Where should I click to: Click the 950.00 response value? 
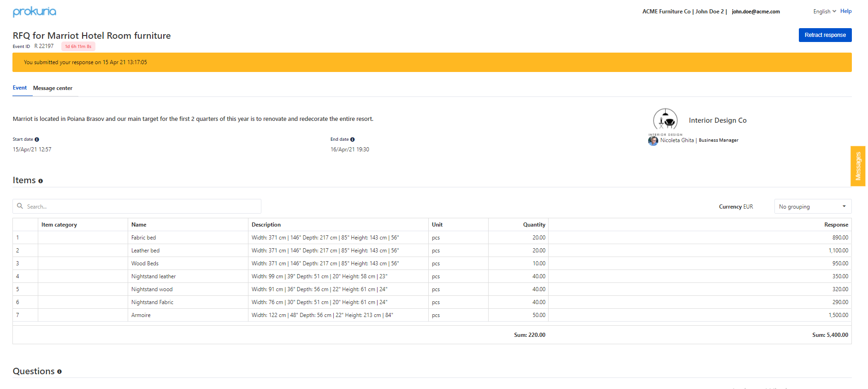tap(840, 263)
